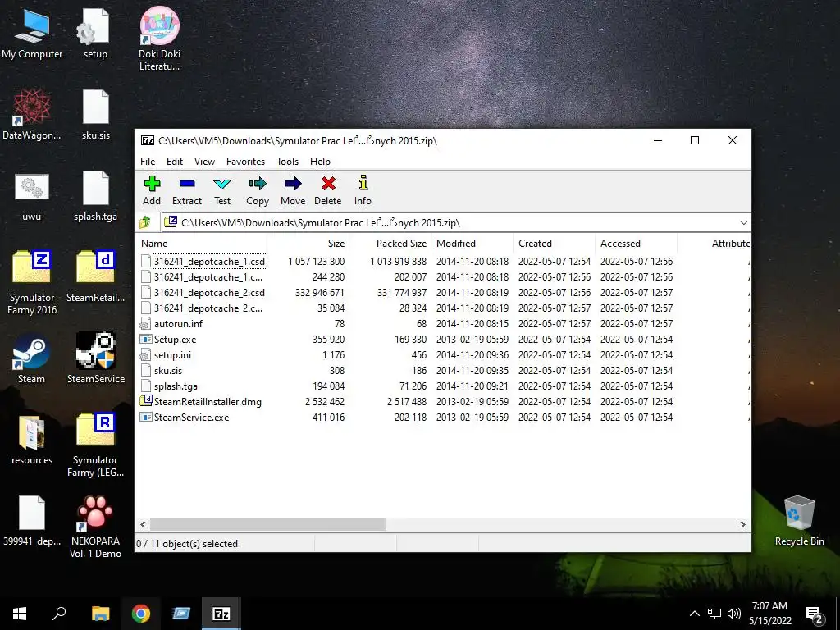Sort by the Size column header
This screenshot has height=630, width=840.
point(308,243)
